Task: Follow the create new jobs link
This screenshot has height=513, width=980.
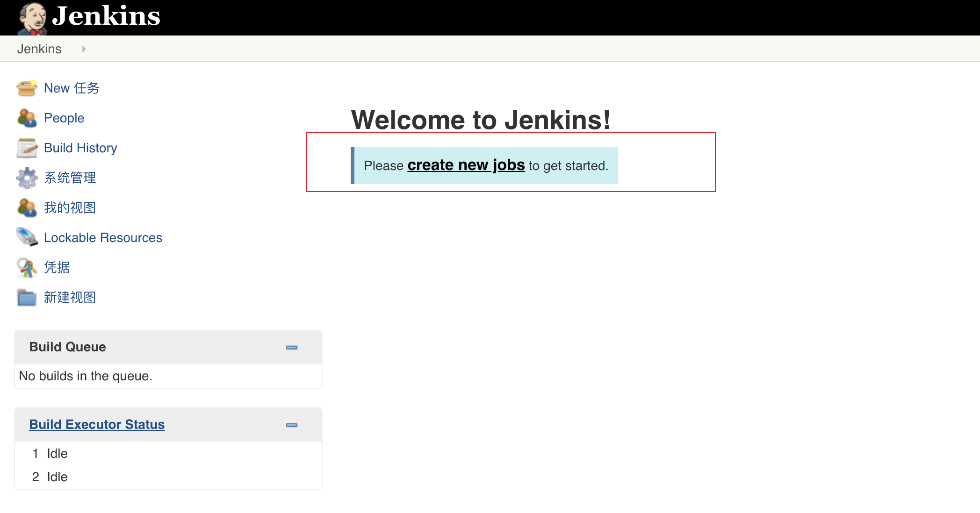Action: [466, 165]
